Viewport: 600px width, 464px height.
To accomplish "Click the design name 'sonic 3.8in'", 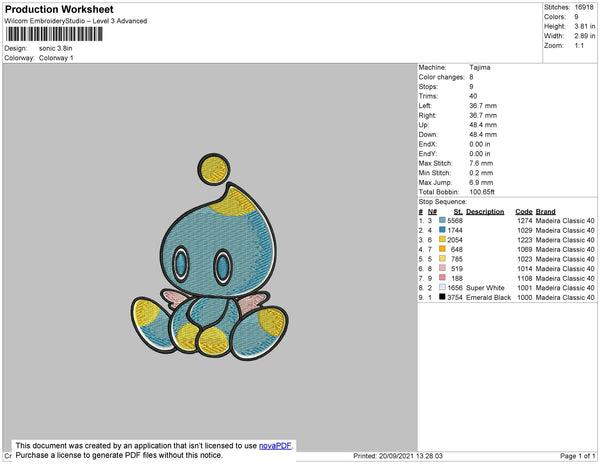I will (x=55, y=49).
